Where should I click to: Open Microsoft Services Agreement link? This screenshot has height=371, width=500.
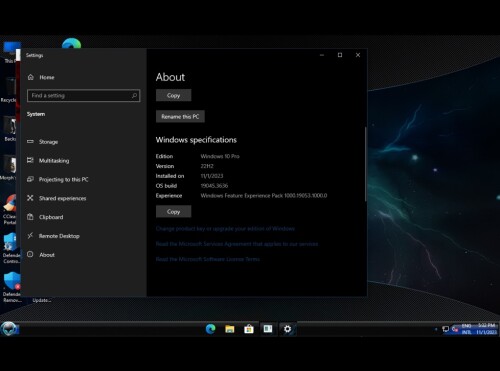237,244
